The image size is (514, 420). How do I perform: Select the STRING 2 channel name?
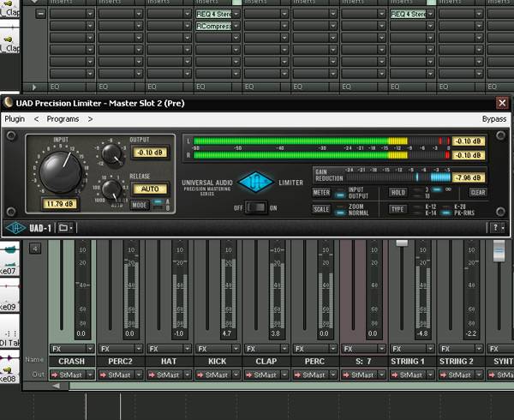click(x=457, y=362)
